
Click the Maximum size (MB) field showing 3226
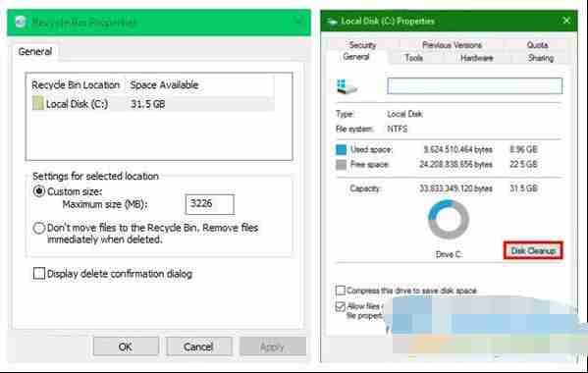point(210,204)
